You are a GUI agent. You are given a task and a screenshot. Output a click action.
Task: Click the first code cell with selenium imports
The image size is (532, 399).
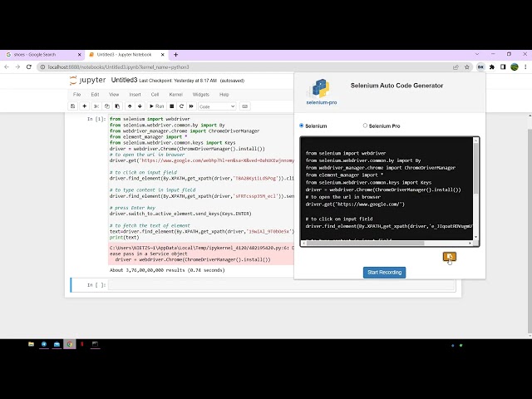click(x=201, y=178)
